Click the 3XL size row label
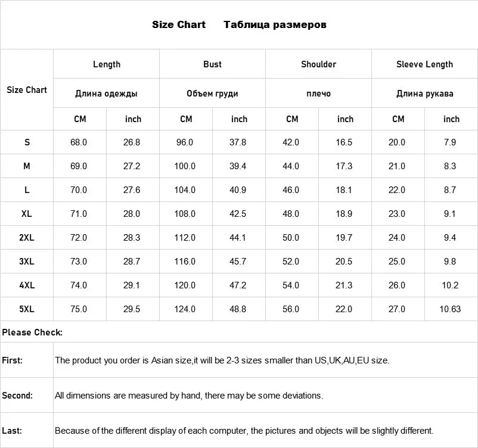The image size is (478, 448). 27,262
